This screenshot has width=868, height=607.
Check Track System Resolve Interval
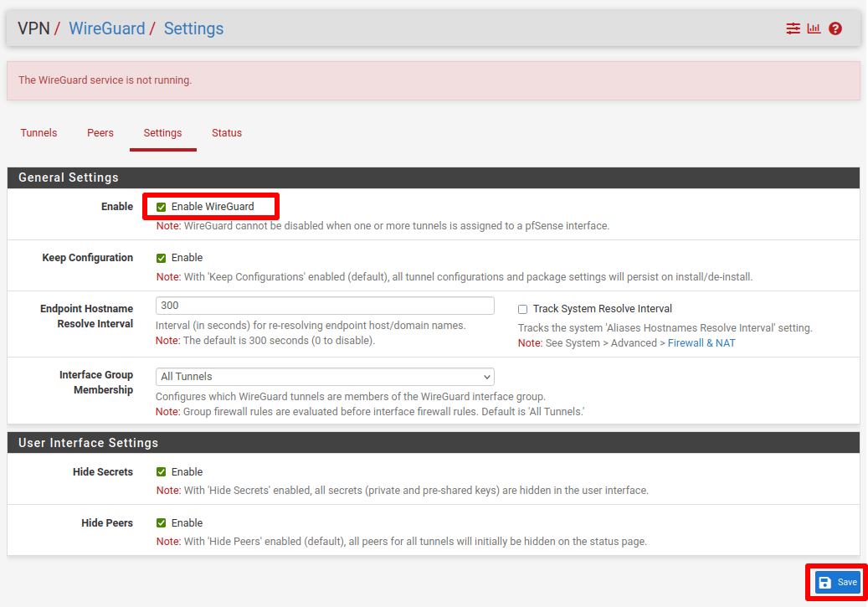pyautogui.click(x=522, y=309)
